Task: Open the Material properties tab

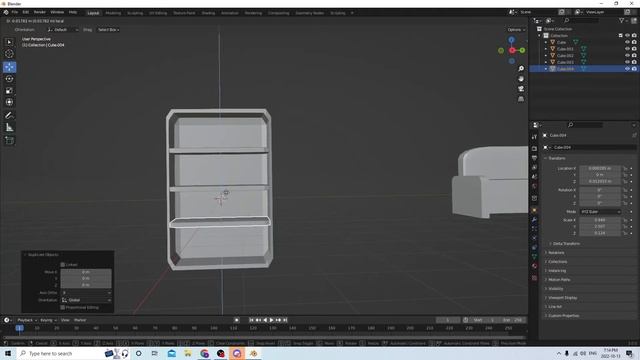Action: pyautogui.click(x=534, y=266)
